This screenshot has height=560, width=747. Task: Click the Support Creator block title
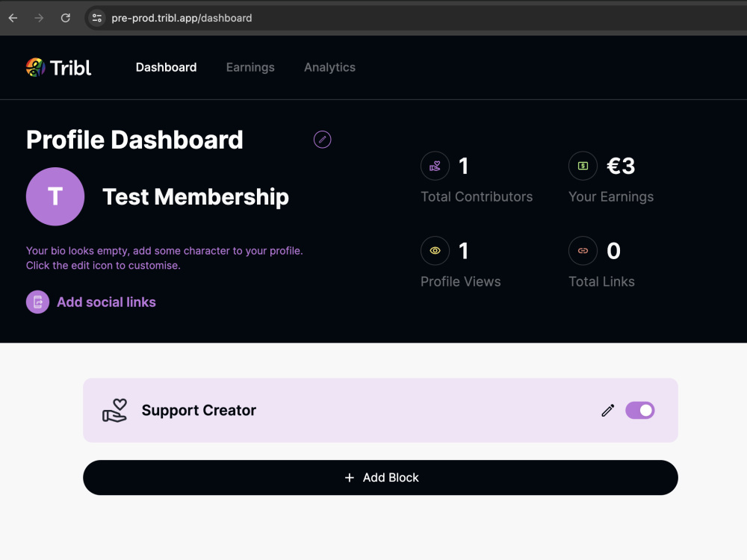pyautogui.click(x=199, y=411)
